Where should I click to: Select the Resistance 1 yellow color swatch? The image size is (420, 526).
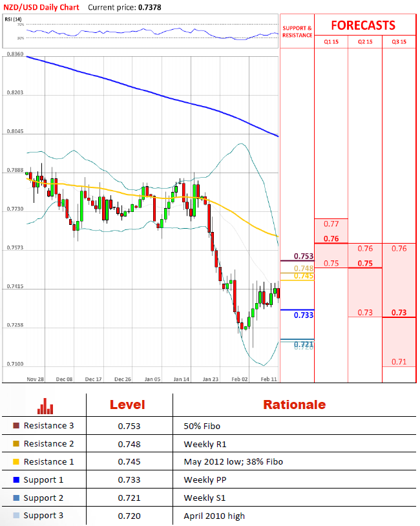(x=16, y=462)
